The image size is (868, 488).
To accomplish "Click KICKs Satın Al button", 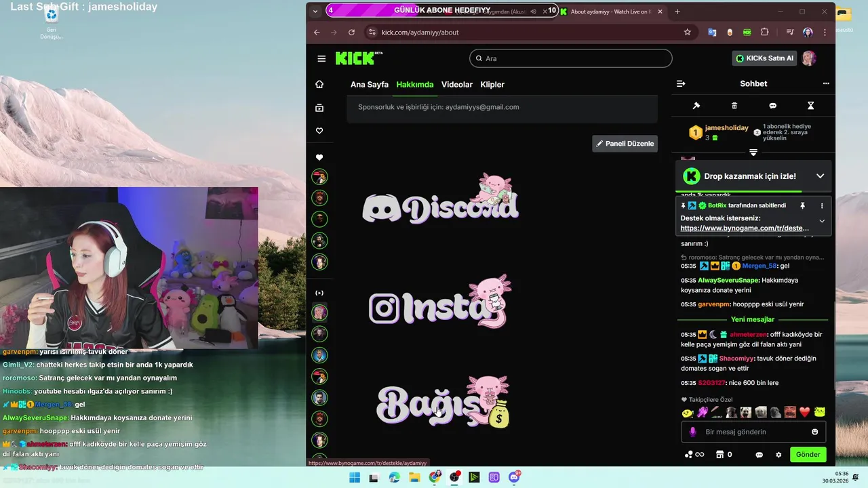I will tap(764, 58).
